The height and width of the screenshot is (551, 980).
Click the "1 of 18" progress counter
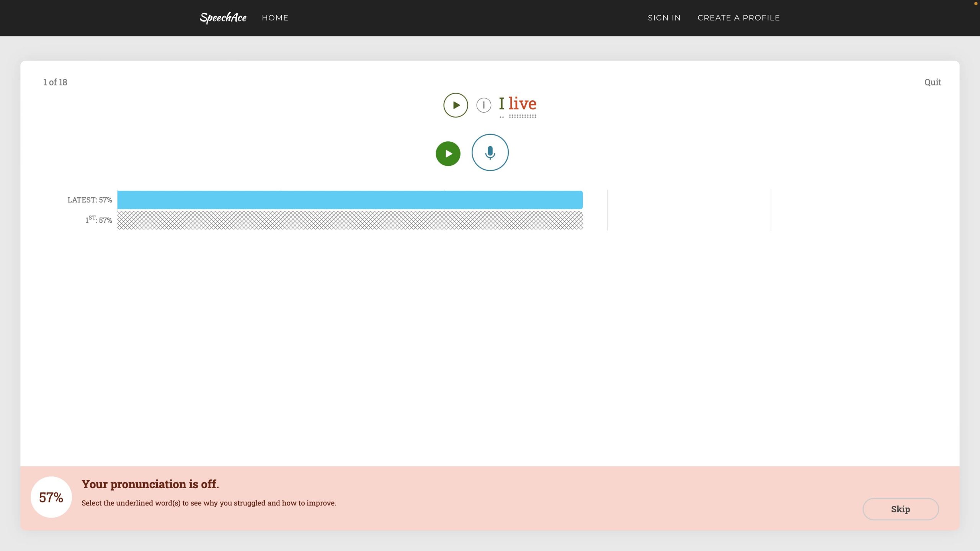(55, 82)
